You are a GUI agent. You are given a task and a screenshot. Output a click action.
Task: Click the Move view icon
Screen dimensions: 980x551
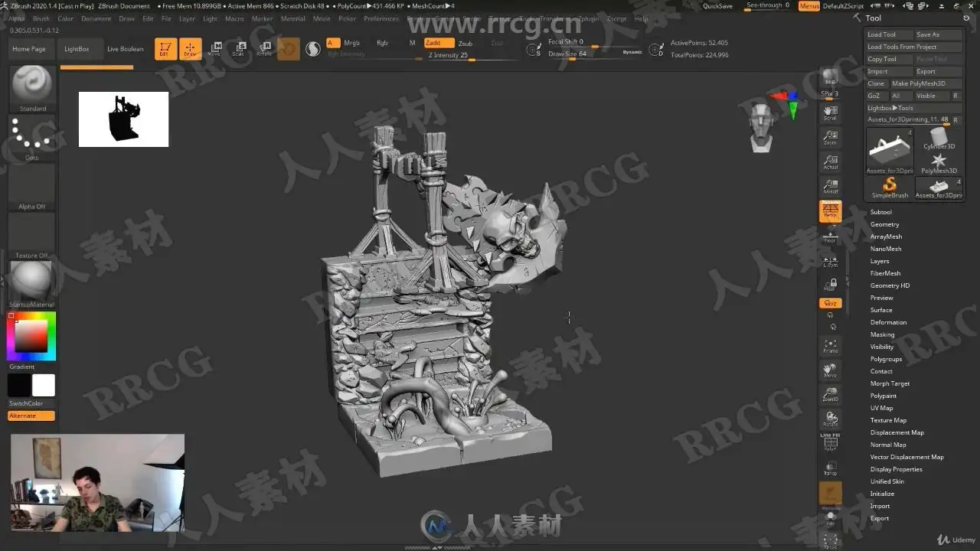[830, 370]
